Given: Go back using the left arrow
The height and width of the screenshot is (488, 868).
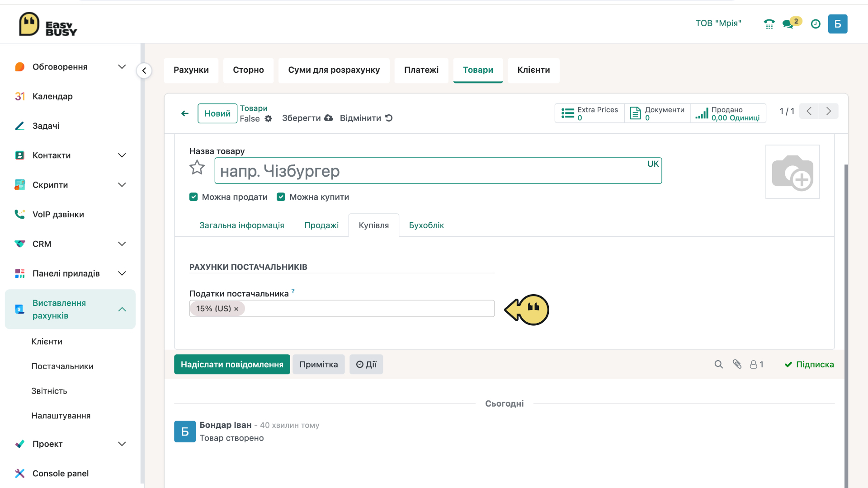Looking at the screenshot, I should (x=184, y=113).
